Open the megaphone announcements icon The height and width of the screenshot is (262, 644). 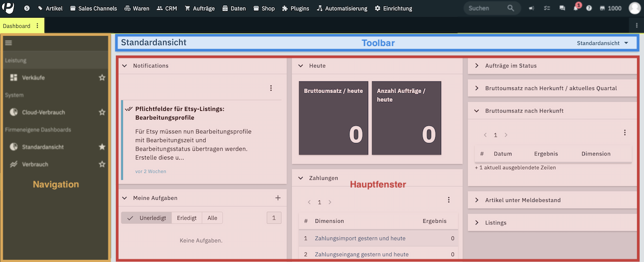[x=531, y=9]
